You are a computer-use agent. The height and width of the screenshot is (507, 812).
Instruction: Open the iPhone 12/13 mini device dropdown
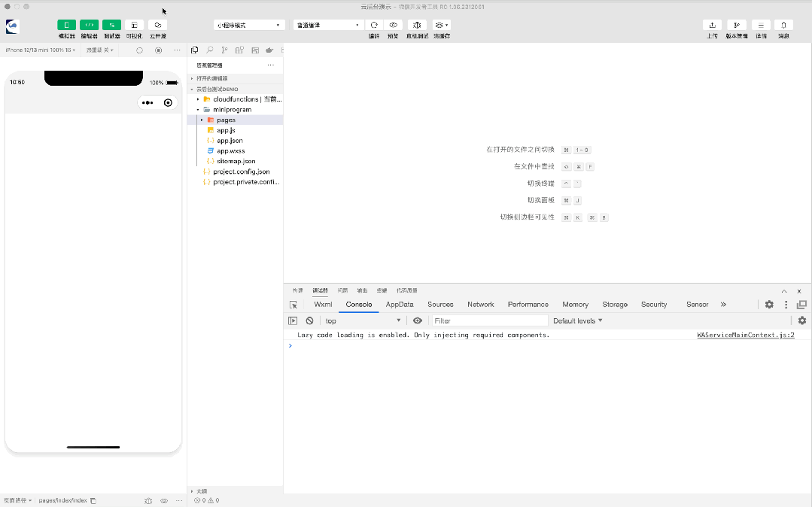(41, 50)
